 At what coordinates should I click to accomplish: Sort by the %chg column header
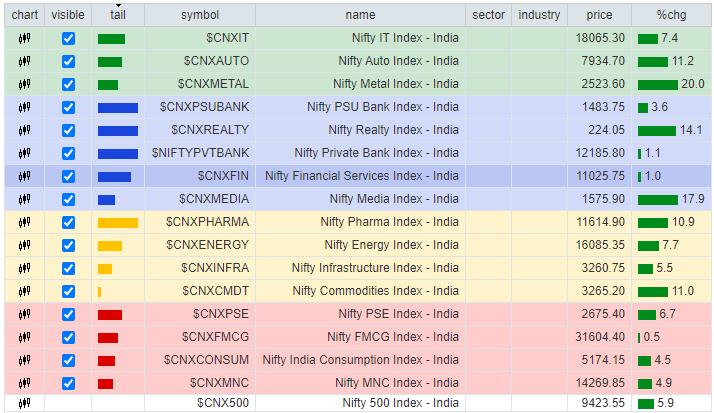pyautogui.click(x=667, y=15)
